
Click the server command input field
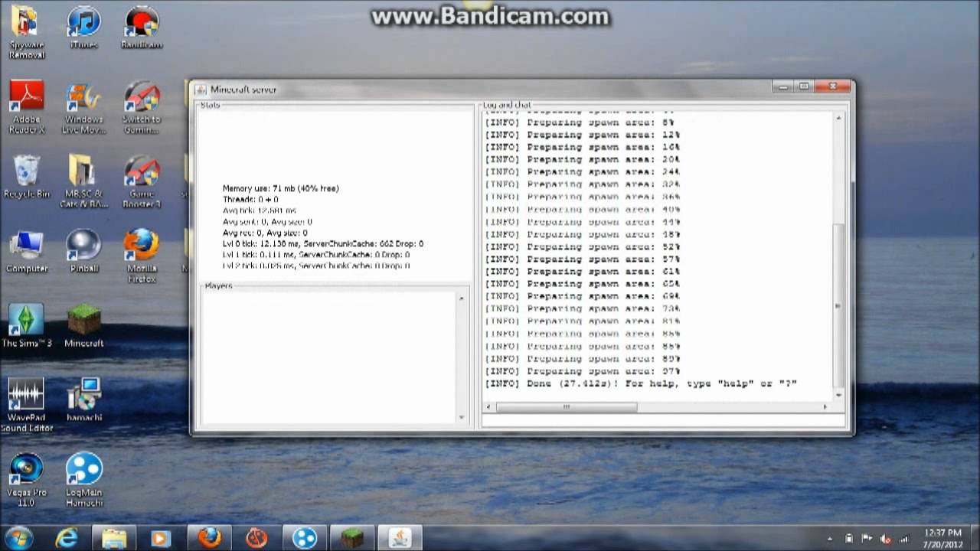(x=663, y=421)
